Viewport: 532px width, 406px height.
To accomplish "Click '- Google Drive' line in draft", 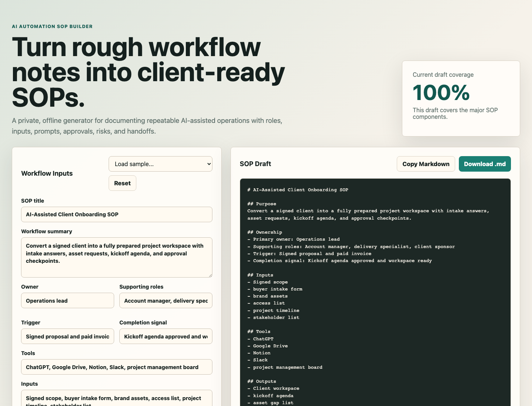I will pos(267,346).
